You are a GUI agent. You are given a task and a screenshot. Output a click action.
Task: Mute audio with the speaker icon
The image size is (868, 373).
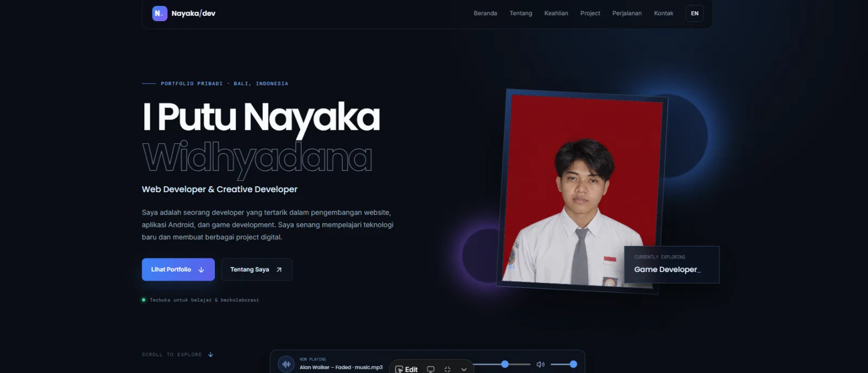pos(540,364)
